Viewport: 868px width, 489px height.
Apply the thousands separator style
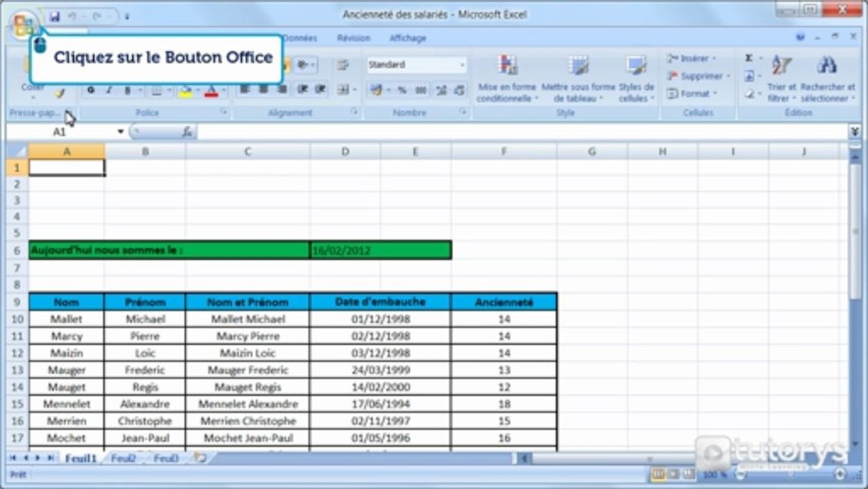coord(421,90)
